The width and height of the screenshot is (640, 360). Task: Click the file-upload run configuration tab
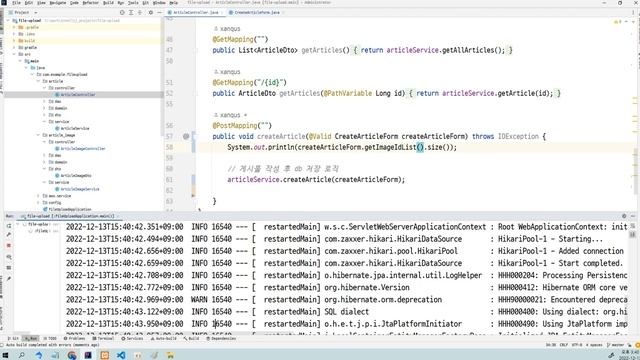point(68,216)
